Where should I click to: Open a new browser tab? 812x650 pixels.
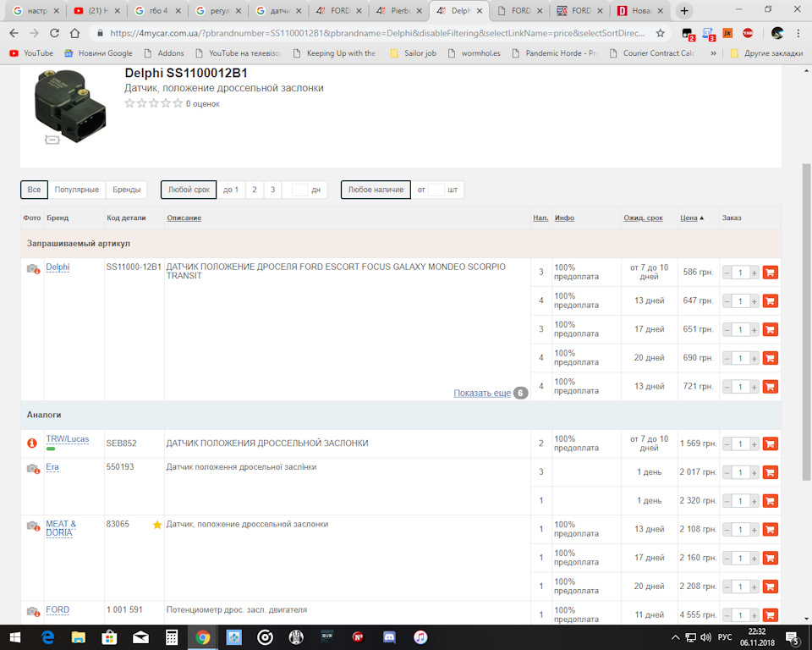point(684,10)
